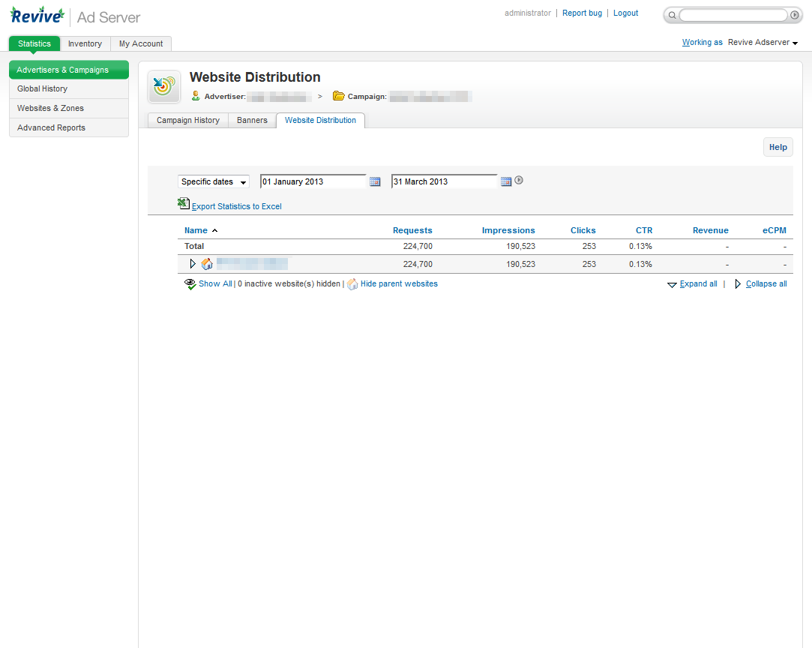Run the report via the arrow icon
This screenshot has height=648, width=812.
tap(519, 180)
